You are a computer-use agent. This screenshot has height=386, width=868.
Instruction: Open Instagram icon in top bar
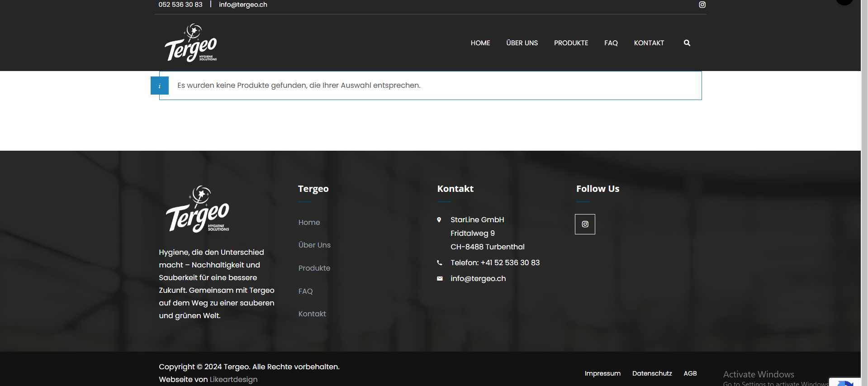click(702, 5)
